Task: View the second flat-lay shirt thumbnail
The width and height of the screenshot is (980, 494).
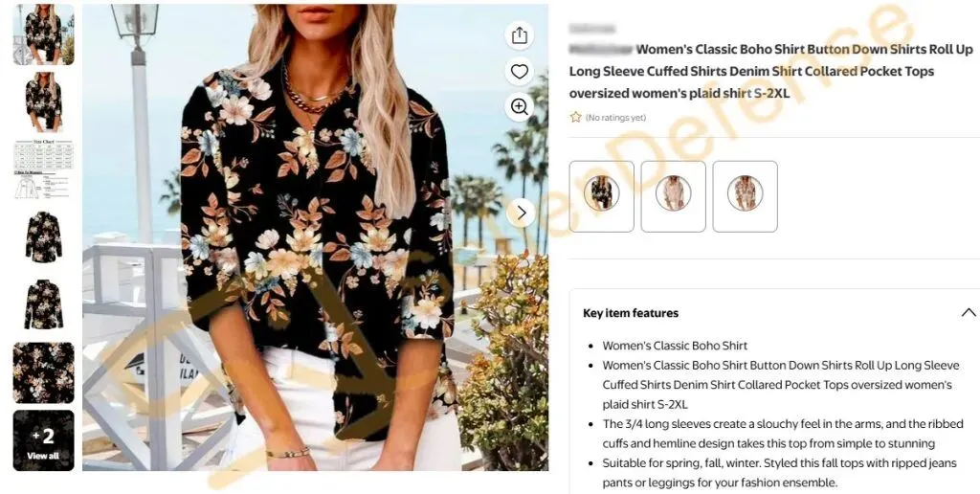Action: [44, 304]
